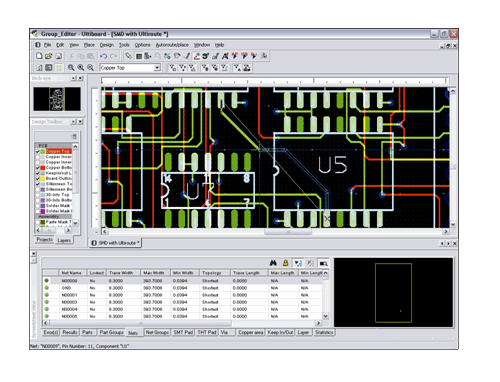Click the New file icon

click(x=39, y=56)
